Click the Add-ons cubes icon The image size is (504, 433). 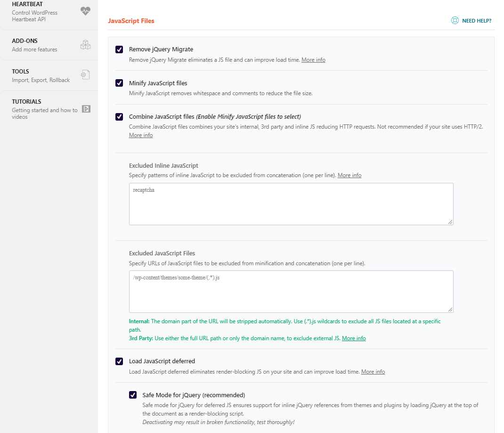pos(85,45)
